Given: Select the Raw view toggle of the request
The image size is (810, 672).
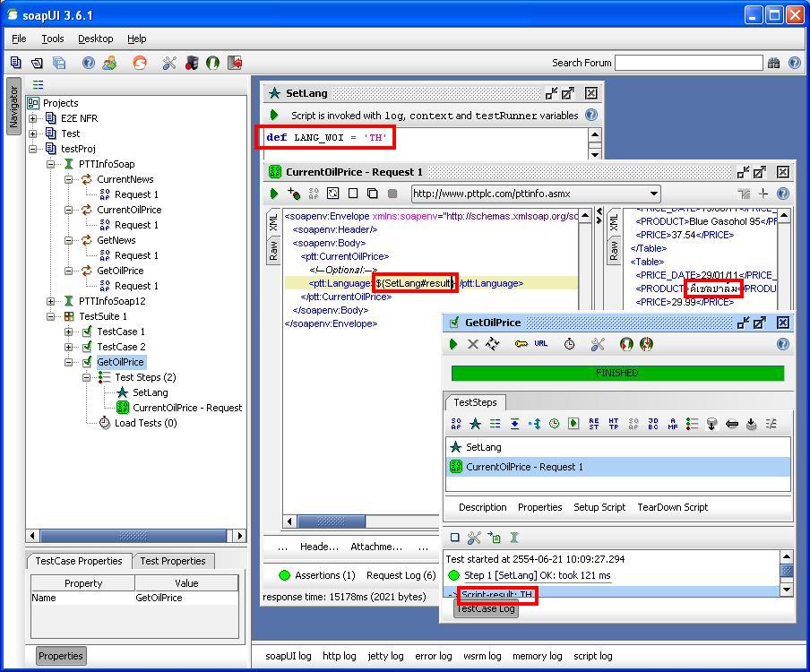Looking at the screenshot, I should [x=271, y=251].
